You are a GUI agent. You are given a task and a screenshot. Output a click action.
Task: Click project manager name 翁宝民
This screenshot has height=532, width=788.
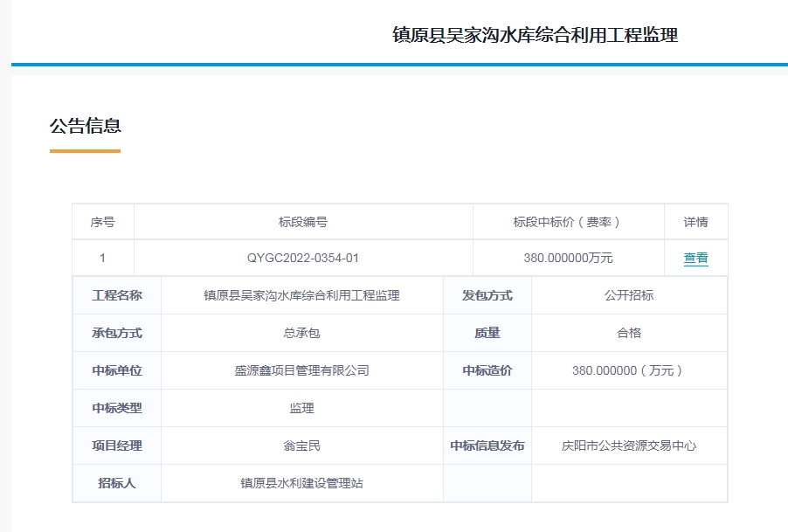(301, 446)
